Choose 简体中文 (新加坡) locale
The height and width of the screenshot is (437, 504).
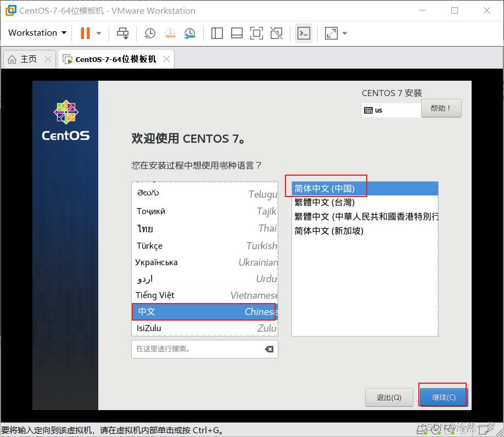tap(365, 231)
